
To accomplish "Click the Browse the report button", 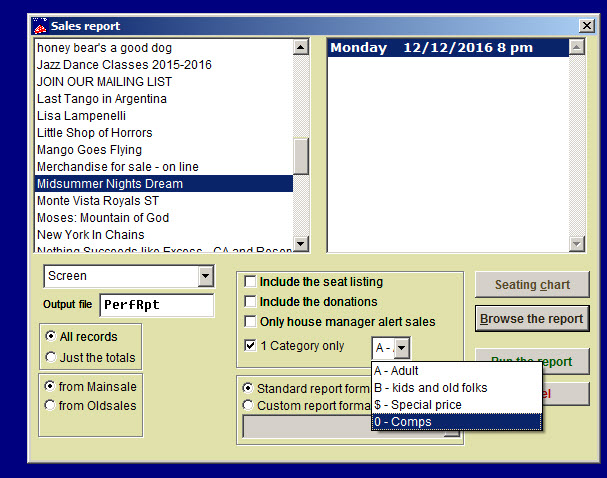I will click(x=532, y=319).
